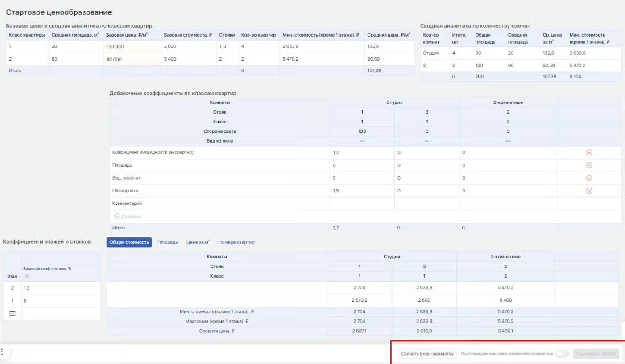Show the Номера квартир tab
Viewport: 625px width, 364px height.
[236, 242]
